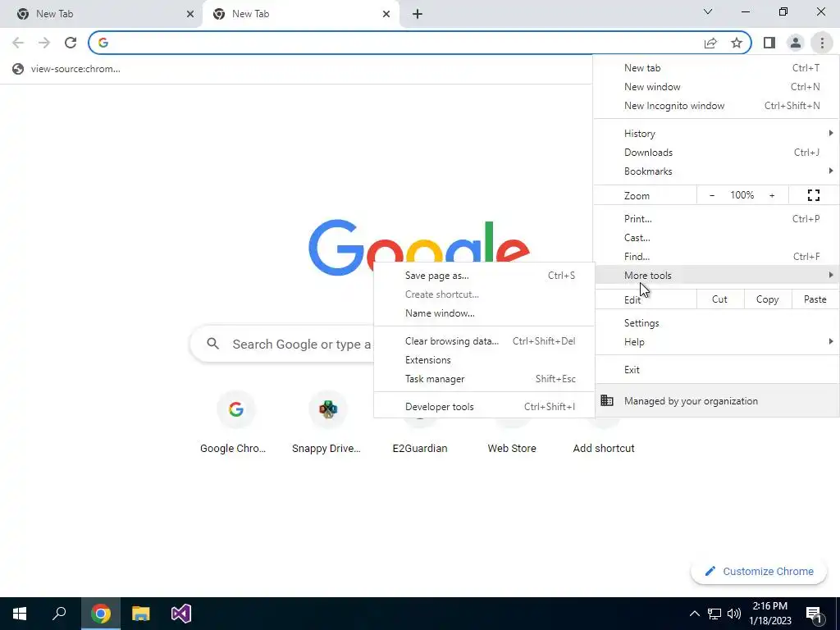Choose Cast... in the menu
840x630 pixels.
tap(716, 237)
